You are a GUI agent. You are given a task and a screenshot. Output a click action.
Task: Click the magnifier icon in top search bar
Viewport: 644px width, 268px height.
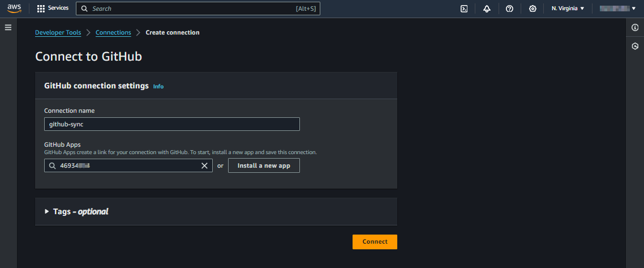tap(84, 8)
